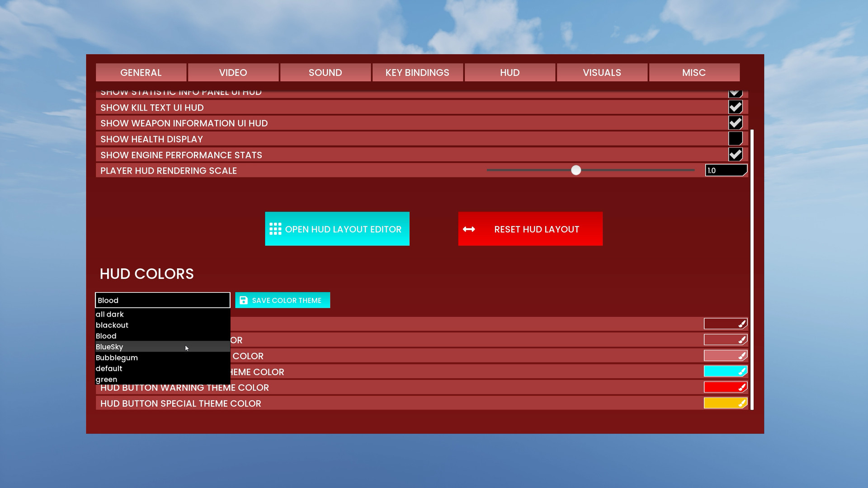Click the edit icon next to top color swatch
Image resolution: width=868 pixels, height=488 pixels.
[741, 324]
